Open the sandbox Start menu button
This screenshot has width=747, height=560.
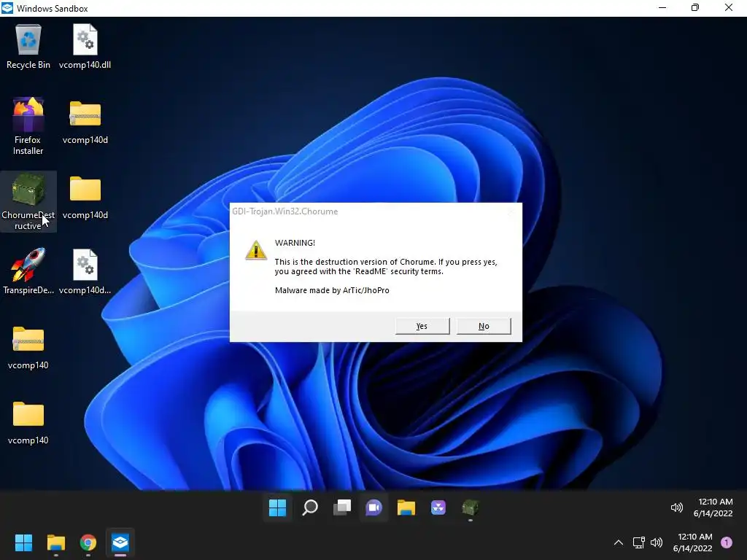277,507
